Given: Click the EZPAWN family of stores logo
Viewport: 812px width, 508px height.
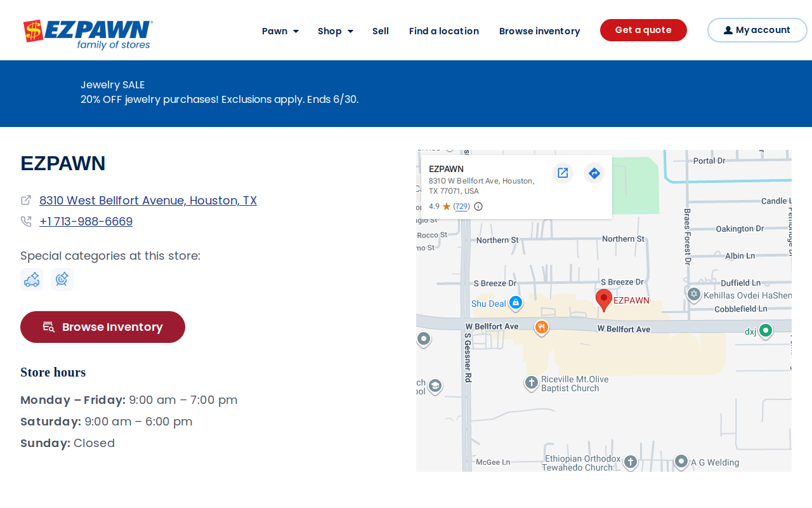Looking at the screenshot, I should (x=88, y=34).
